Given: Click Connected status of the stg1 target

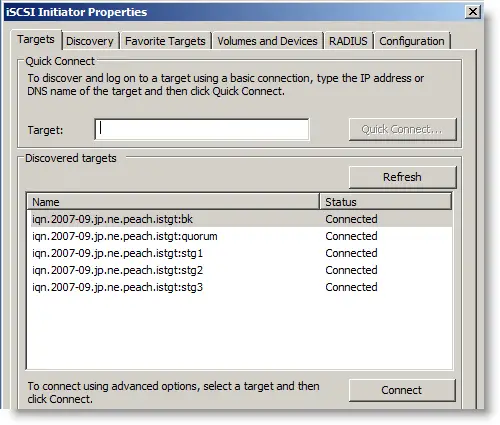Looking at the screenshot, I should 351,253.
